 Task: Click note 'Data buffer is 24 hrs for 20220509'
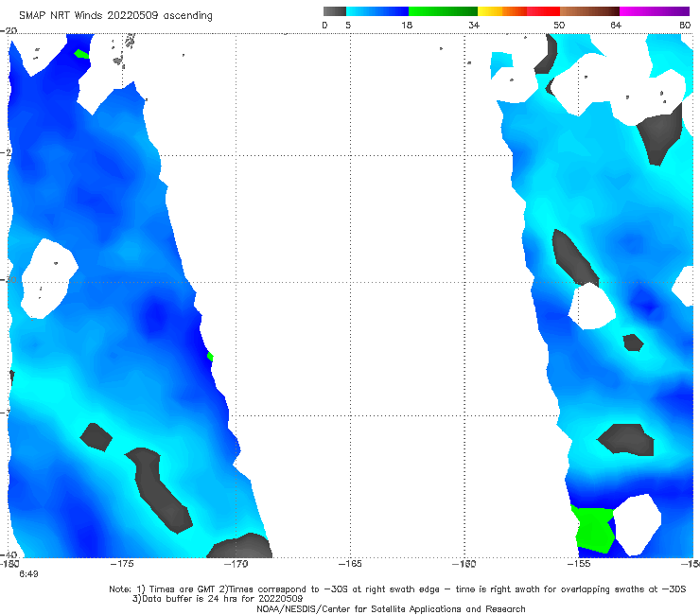tap(218, 599)
